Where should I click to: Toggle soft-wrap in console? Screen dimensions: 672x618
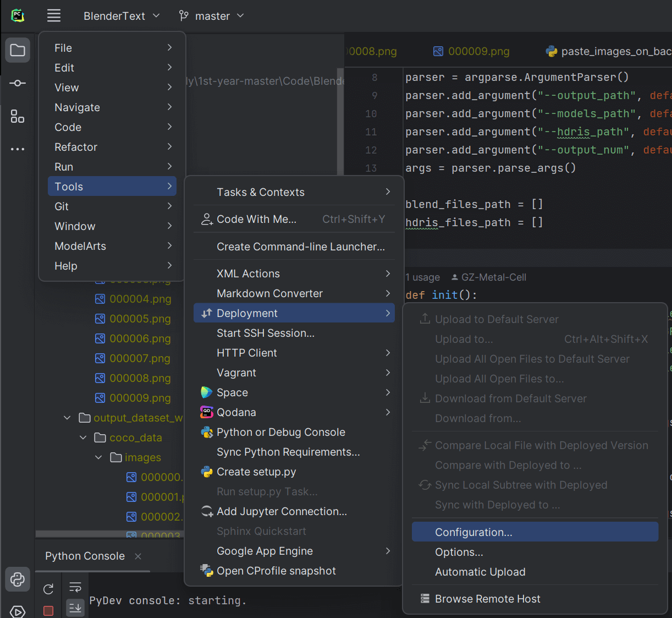(75, 587)
